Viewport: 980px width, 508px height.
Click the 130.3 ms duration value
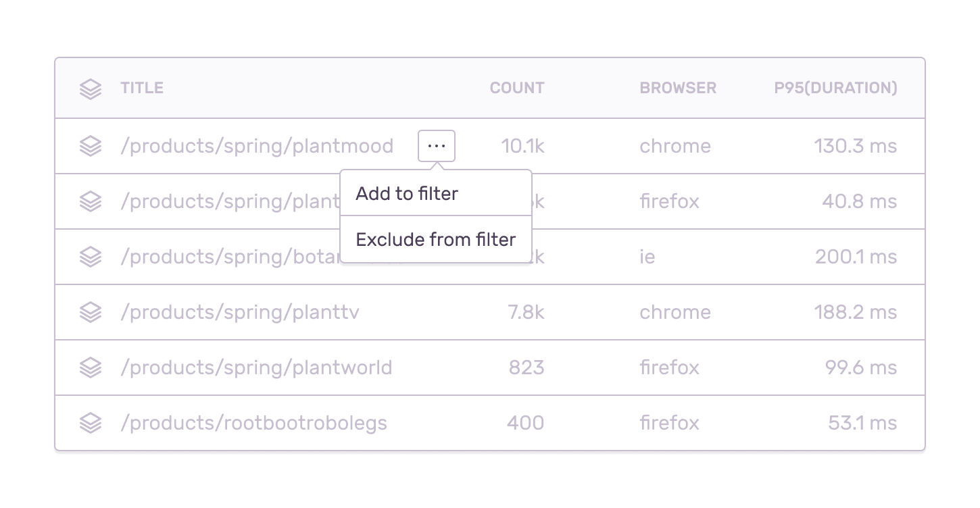pos(856,146)
